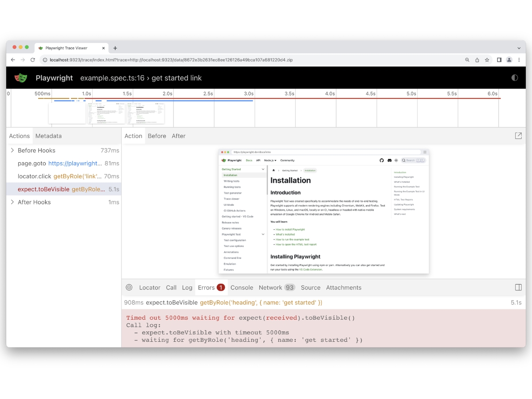
Task: Collapse Getting Started section in snapshot sidebar
Action: 263,169
